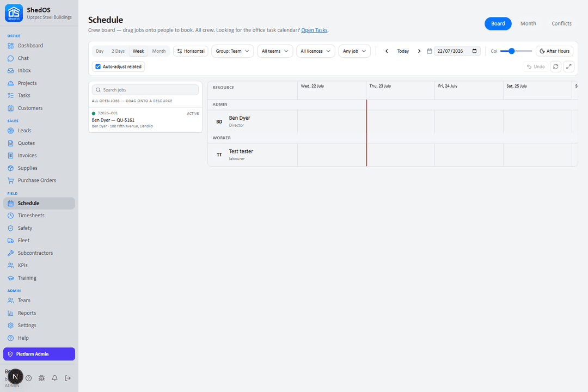Viewport: 588px width, 392px height.
Task: Click the Search jobs input field
Action: coord(145,90)
